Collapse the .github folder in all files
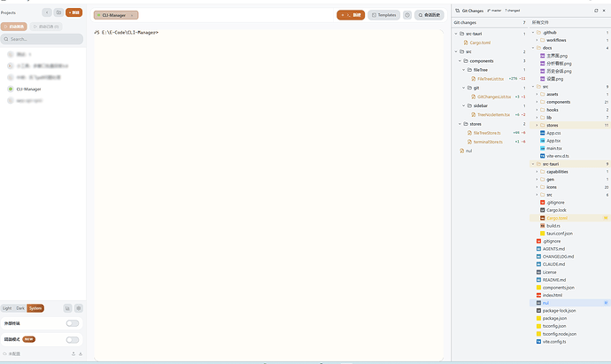This screenshot has width=611, height=364. click(x=533, y=33)
